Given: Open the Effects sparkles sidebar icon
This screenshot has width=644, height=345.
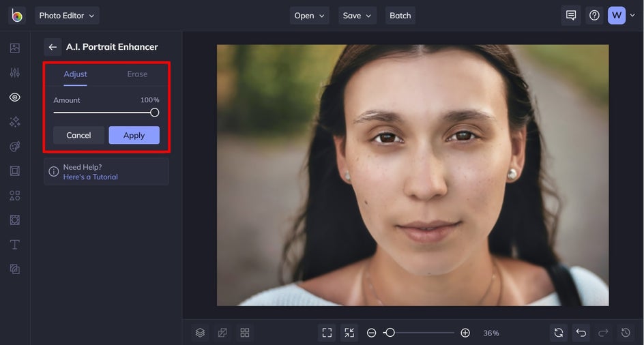Looking at the screenshot, I should [15, 122].
